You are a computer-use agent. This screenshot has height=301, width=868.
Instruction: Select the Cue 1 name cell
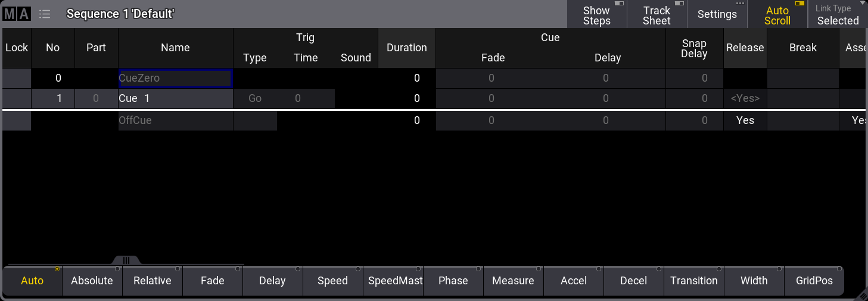pos(175,98)
